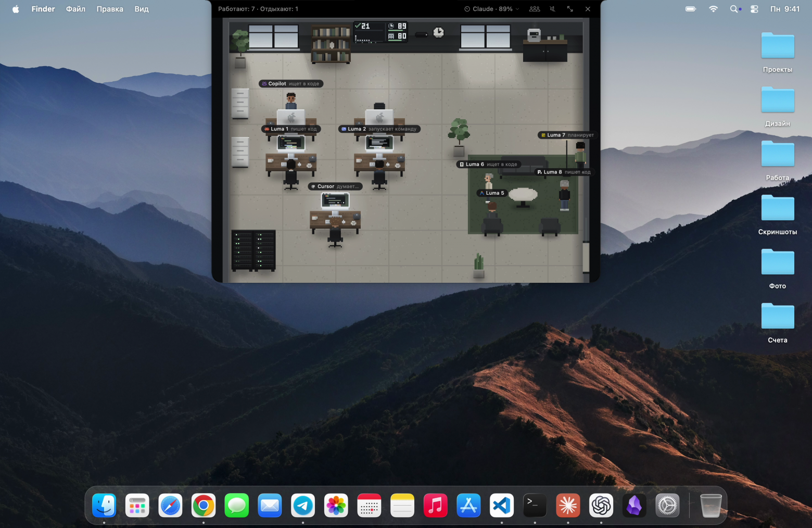
Task: Select the Luma 8 agent label
Action: (564, 172)
